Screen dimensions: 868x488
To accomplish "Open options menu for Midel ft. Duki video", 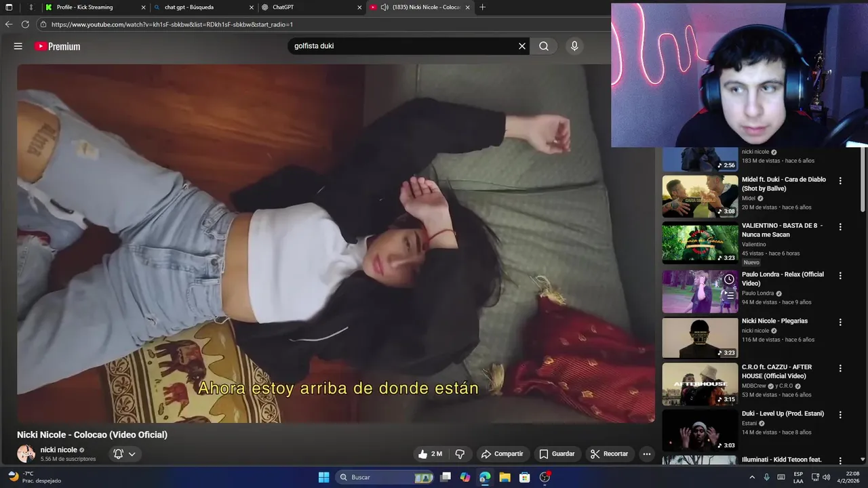I will [x=840, y=181].
